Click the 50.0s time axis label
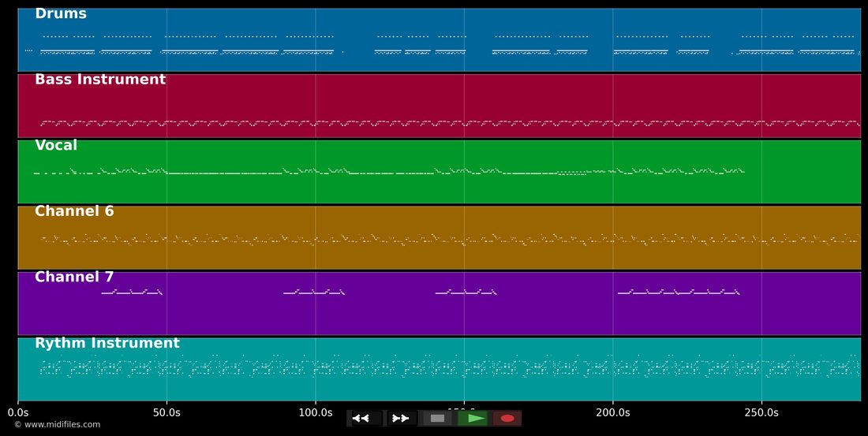 click(x=166, y=413)
